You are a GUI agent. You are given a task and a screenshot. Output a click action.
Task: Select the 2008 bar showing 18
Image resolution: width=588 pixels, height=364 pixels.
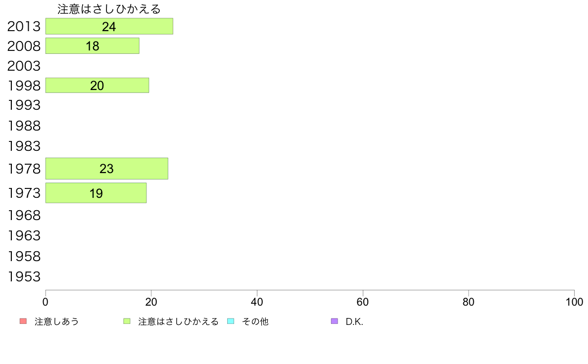pyautogui.click(x=92, y=45)
